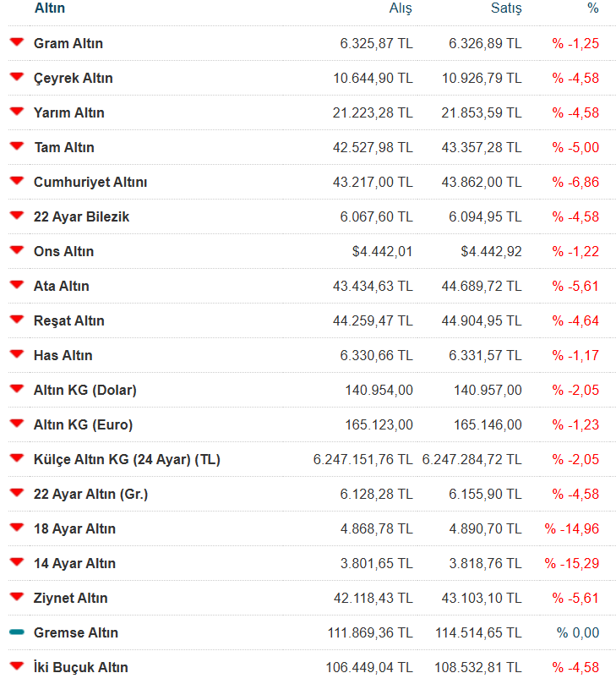Click the 14 Ayar Altın percent change value
Image resolution: width=616 pixels, height=684 pixels.
tap(571, 563)
